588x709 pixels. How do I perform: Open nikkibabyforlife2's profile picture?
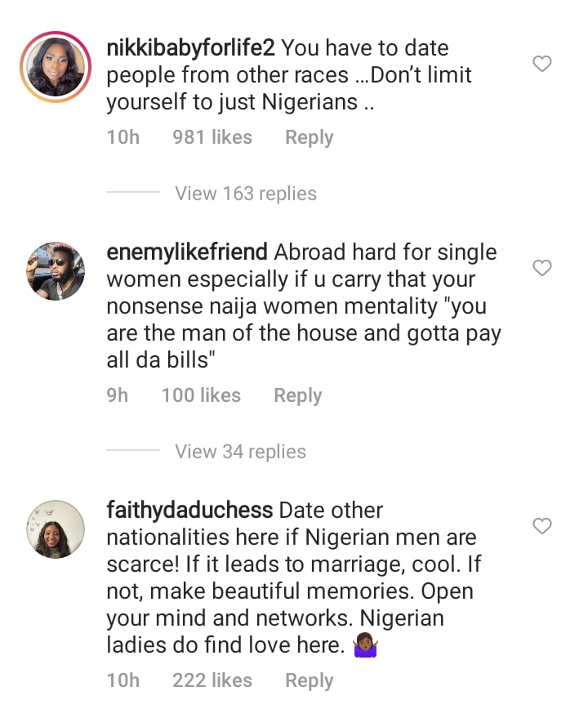pyautogui.click(x=55, y=67)
